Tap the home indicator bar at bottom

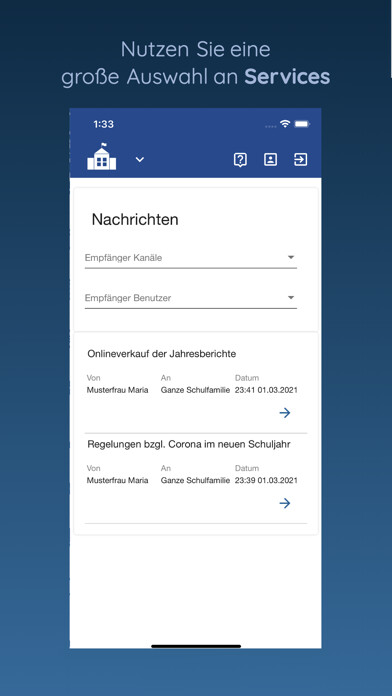pos(196,646)
